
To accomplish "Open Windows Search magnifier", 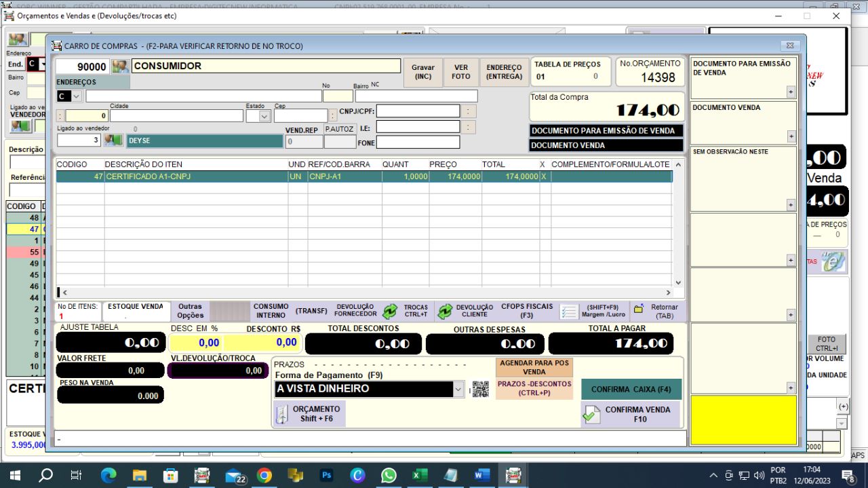I will pos(46,475).
